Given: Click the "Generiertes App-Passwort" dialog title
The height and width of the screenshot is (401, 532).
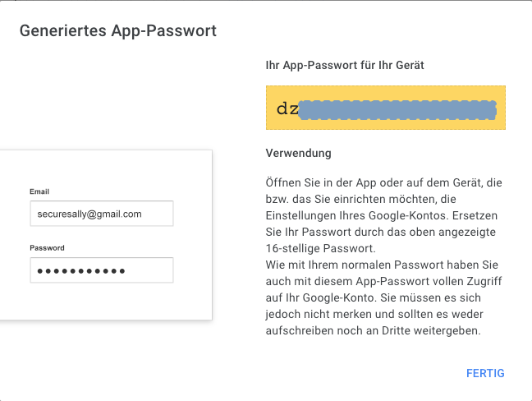Looking at the screenshot, I should (x=117, y=31).
